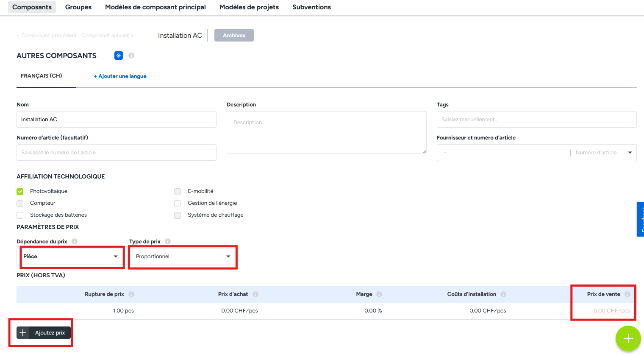Click info icon next to Dépendance du prix

tap(75, 241)
